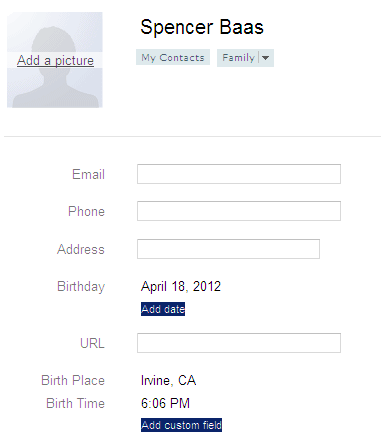Click the My Contacts group tag
The height and width of the screenshot is (438, 381).
click(173, 58)
